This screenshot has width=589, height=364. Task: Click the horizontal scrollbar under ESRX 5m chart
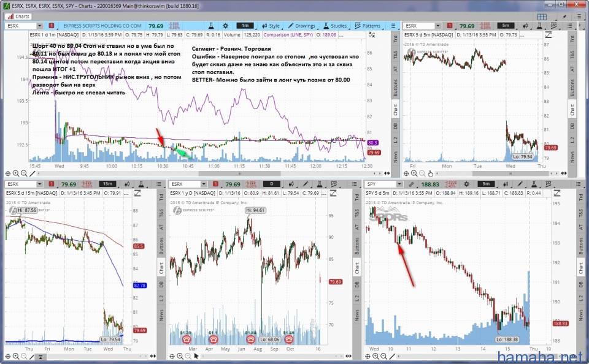[x=510, y=173]
